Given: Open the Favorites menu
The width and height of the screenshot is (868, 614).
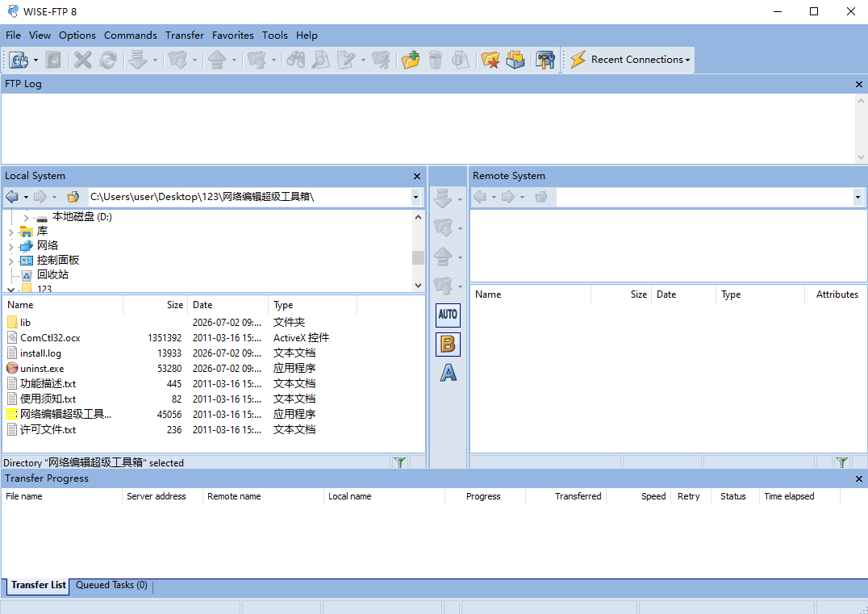Looking at the screenshot, I should (x=233, y=36).
